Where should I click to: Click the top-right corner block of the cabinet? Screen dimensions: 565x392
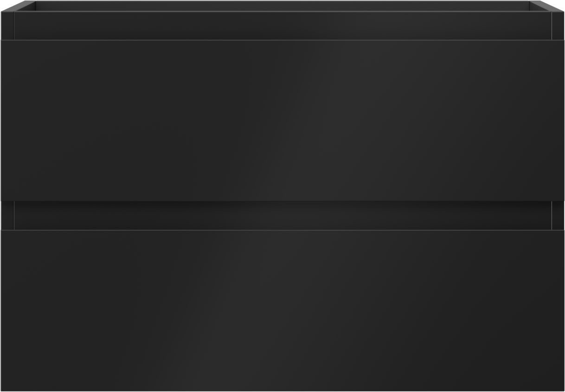click(x=558, y=26)
